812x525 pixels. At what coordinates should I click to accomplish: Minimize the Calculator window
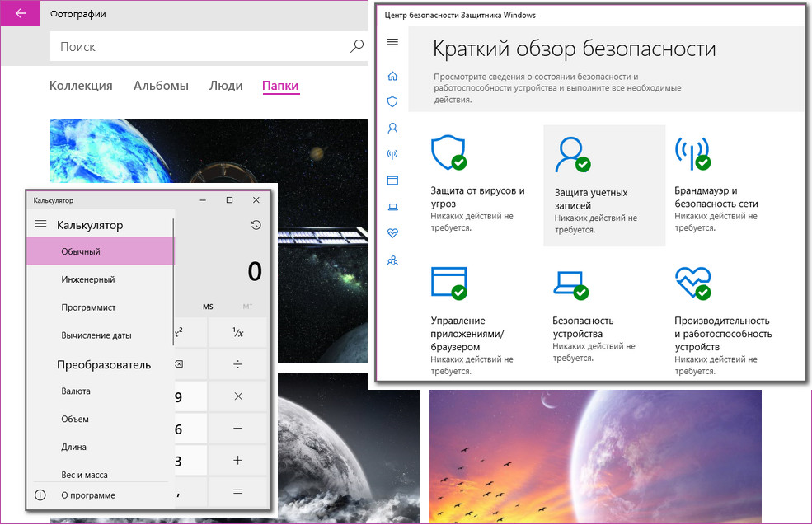point(203,199)
